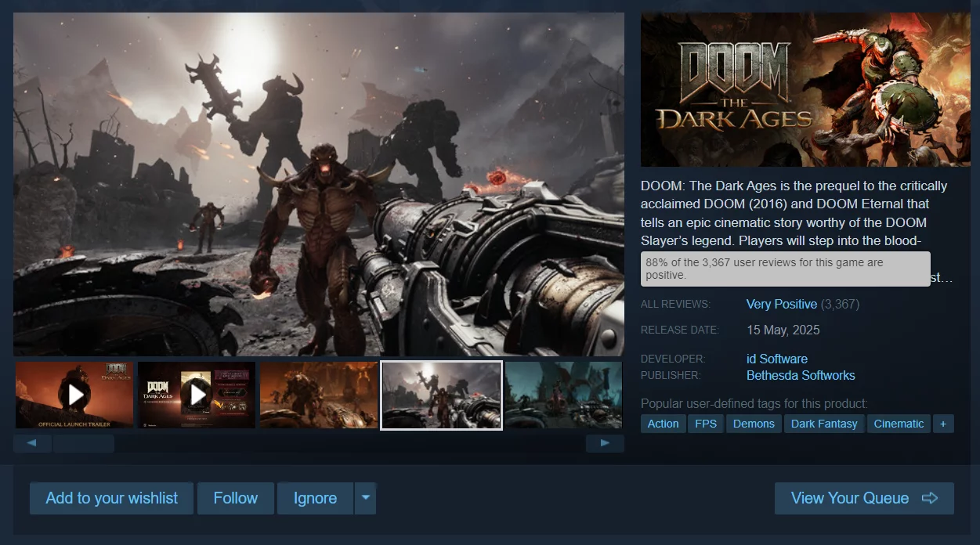
Task: Ignore this game
Action: coord(315,498)
